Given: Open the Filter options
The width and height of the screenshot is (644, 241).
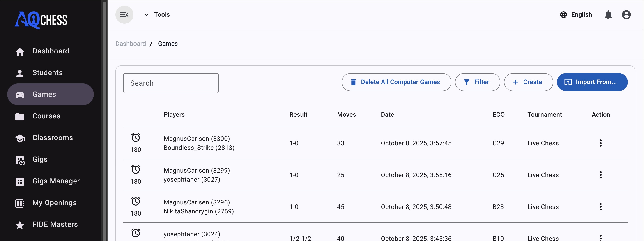Looking at the screenshot, I should coord(478,82).
